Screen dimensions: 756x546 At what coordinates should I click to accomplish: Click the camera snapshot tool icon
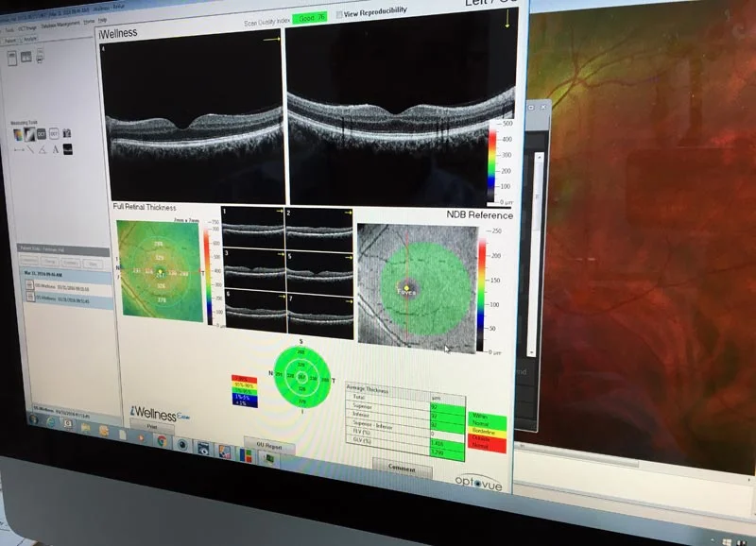tap(66, 133)
